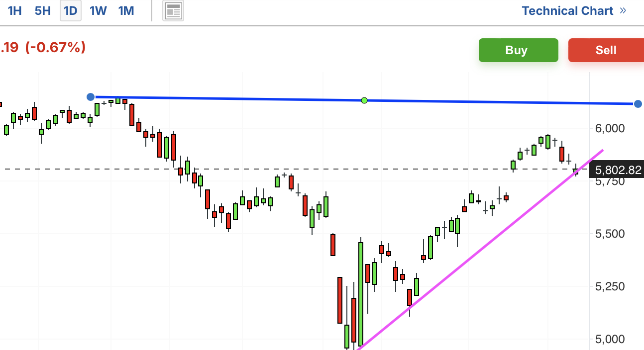
Task: Select the 1H timeframe
Action: point(14,11)
